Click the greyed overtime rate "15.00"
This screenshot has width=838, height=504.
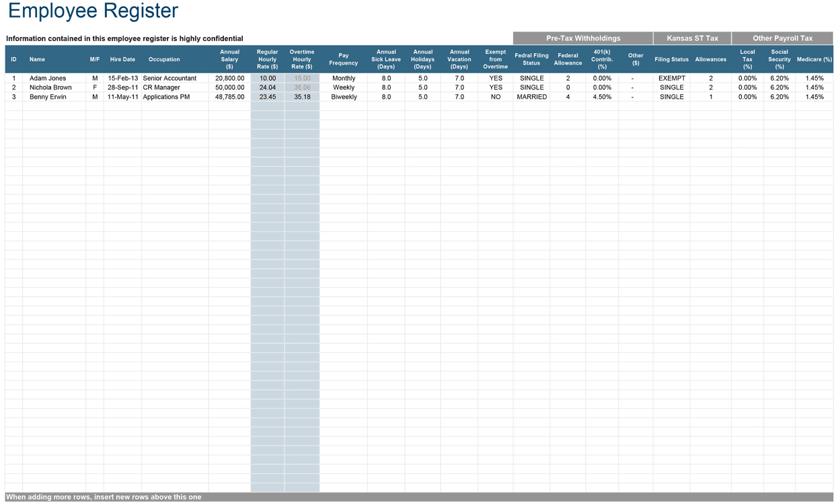coord(303,78)
